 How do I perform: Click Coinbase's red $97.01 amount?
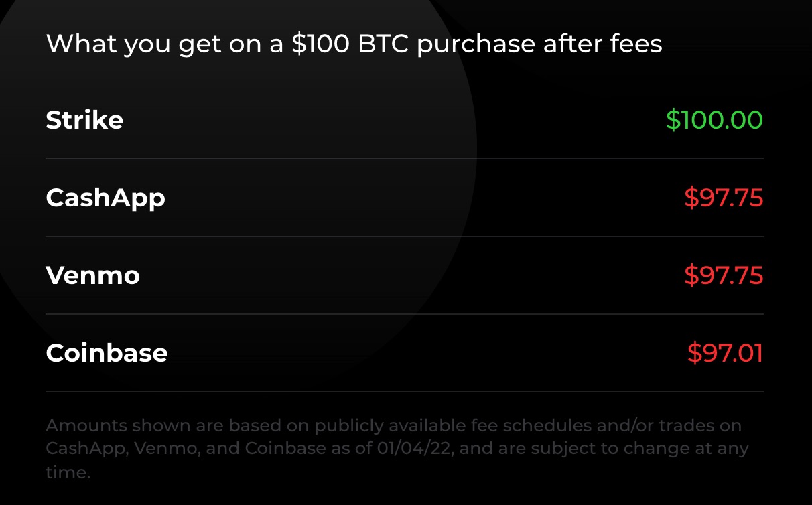[725, 354]
